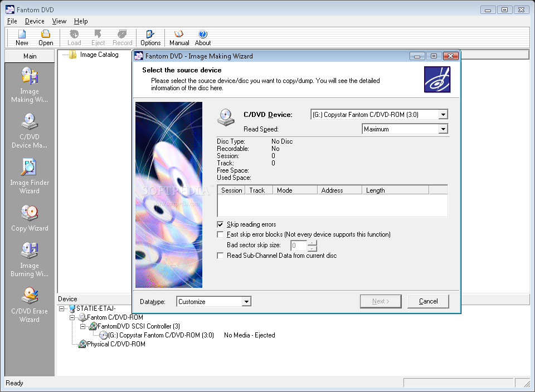Minimize the Image Making Wizard dialog
Viewport: 535px width, 392px height.
(x=417, y=56)
